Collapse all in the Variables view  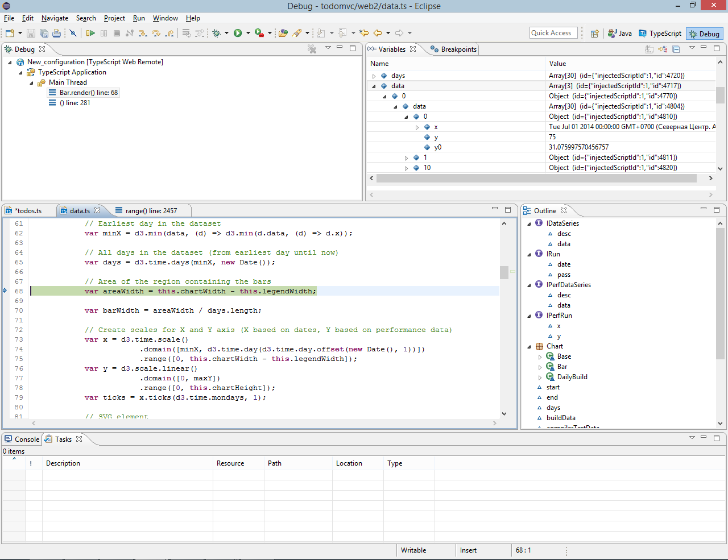(x=676, y=49)
